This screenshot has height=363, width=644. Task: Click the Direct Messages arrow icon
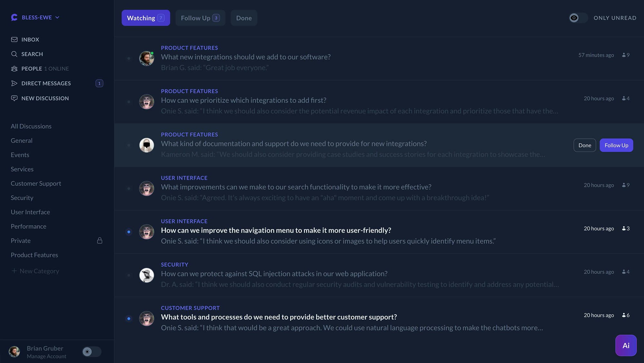pyautogui.click(x=14, y=83)
